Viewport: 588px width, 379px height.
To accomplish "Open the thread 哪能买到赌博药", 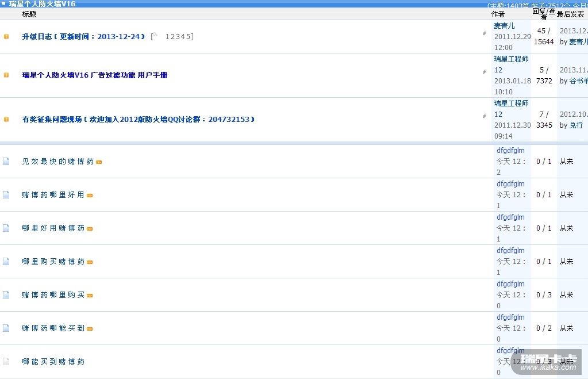I will tap(53, 362).
